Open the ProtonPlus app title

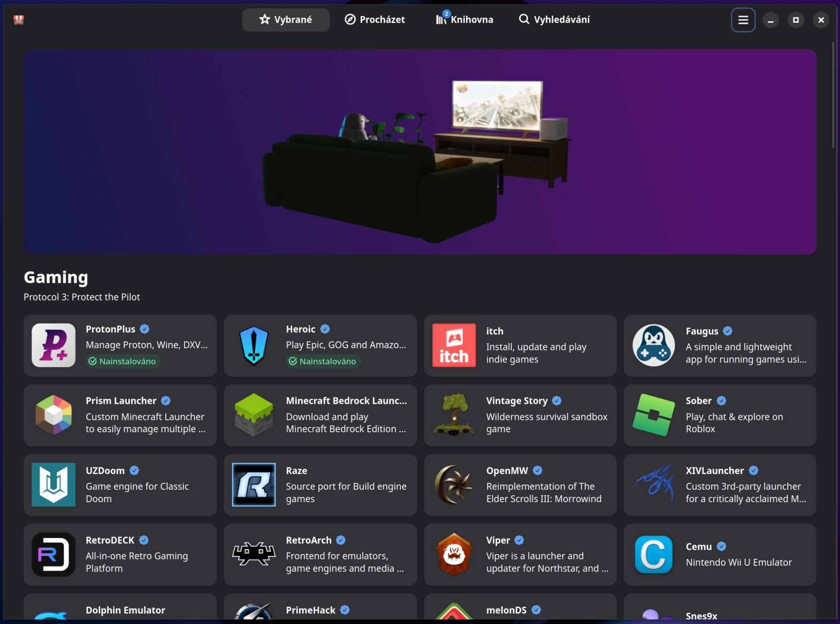[111, 329]
